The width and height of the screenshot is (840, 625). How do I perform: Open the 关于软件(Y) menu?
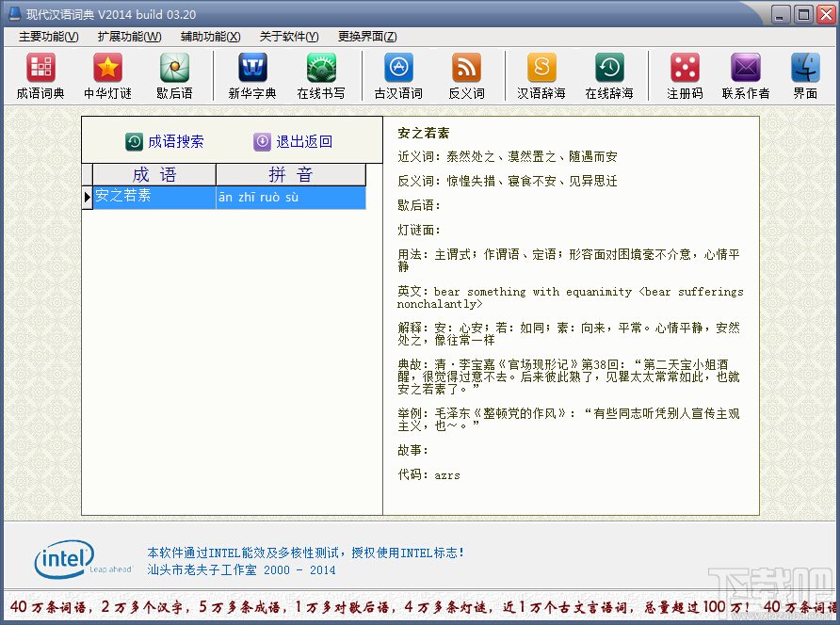coord(289,37)
